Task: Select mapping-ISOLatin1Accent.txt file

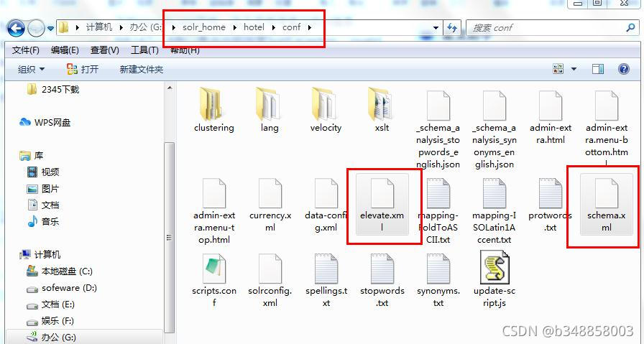Action: (x=494, y=210)
